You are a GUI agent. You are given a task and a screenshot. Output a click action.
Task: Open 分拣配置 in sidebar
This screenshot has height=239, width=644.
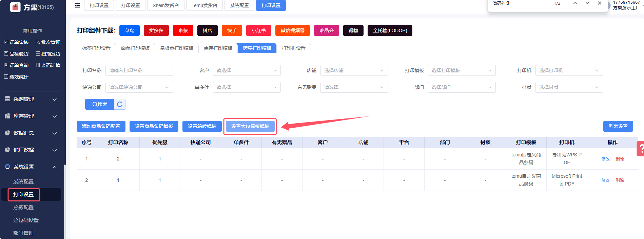coord(23,208)
